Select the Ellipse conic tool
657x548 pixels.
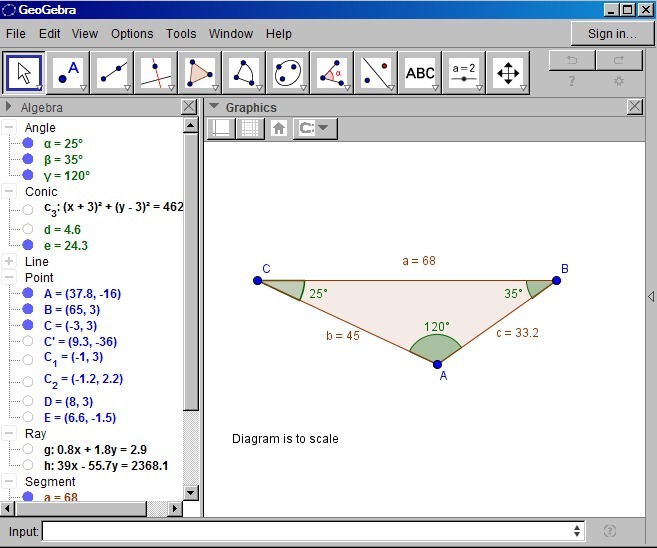coord(288,73)
